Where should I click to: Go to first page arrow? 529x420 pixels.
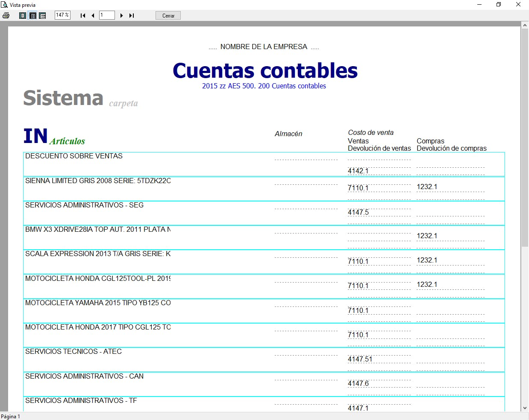[x=83, y=15]
